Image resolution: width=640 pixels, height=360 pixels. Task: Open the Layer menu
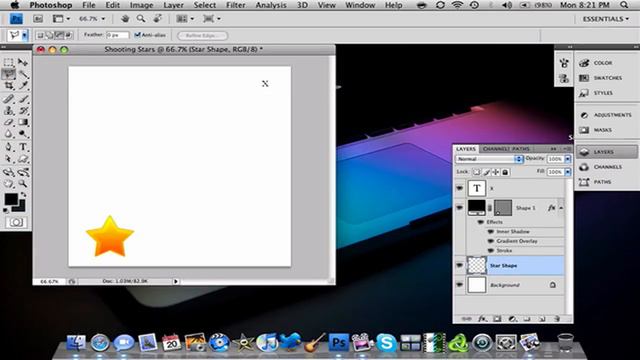click(173, 5)
